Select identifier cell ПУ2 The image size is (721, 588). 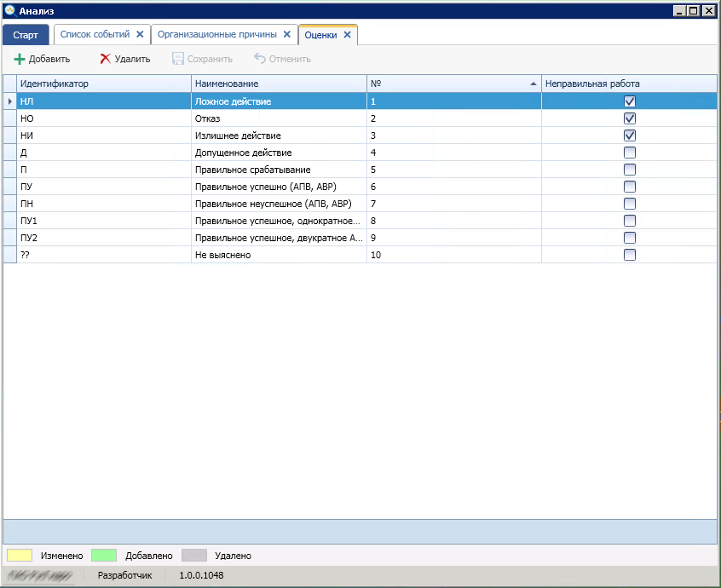104,237
